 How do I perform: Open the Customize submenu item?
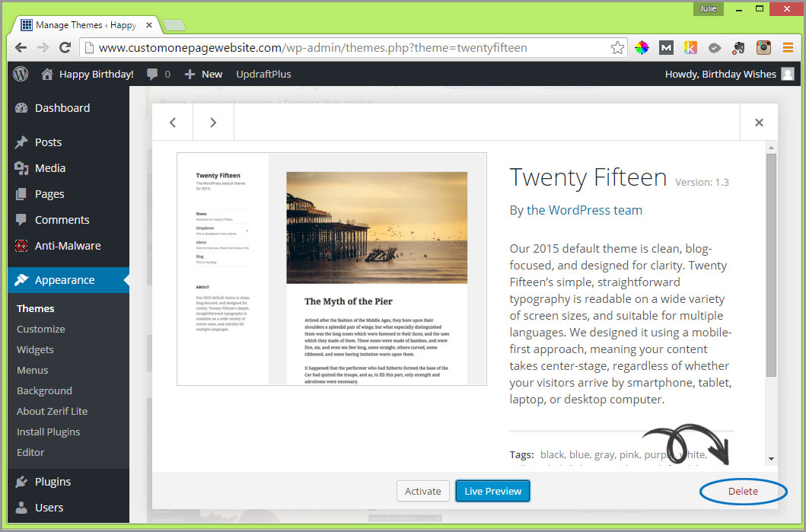[x=40, y=329]
